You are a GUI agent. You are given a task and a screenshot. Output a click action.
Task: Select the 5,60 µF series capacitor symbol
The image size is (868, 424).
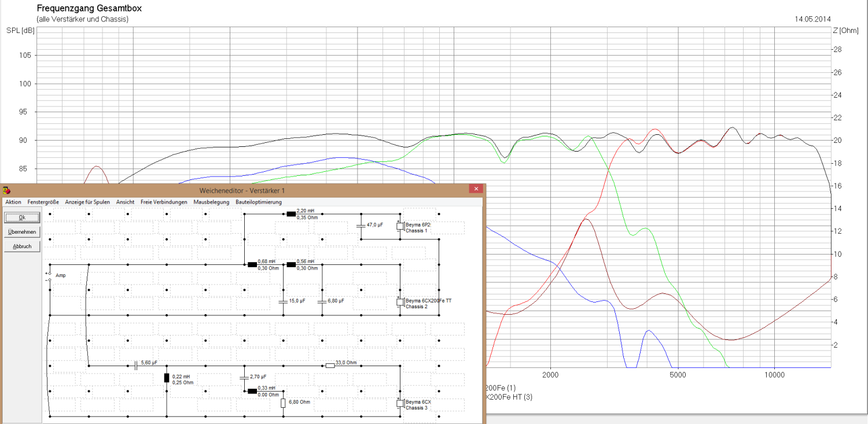pyautogui.click(x=135, y=366)
